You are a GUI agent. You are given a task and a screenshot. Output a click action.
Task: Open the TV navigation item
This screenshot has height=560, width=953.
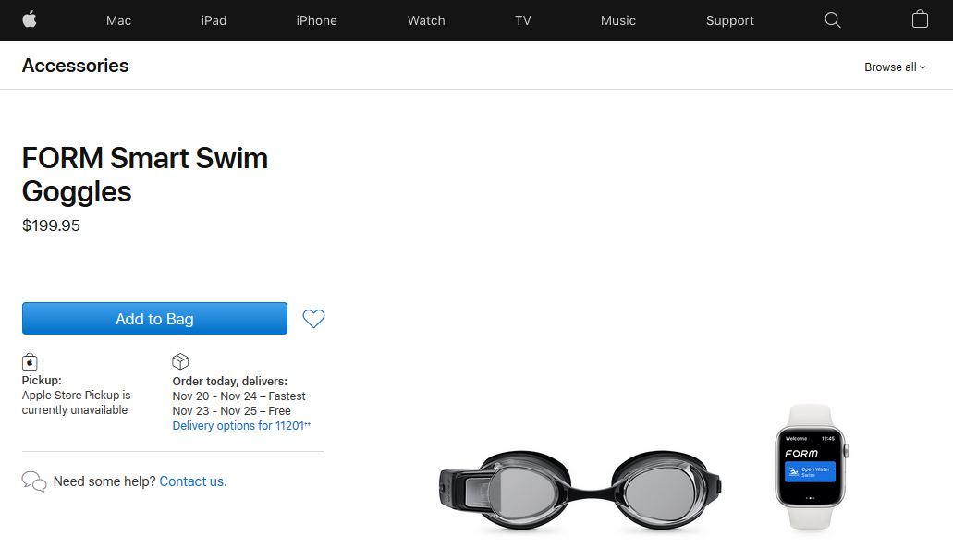coord(523,20)
